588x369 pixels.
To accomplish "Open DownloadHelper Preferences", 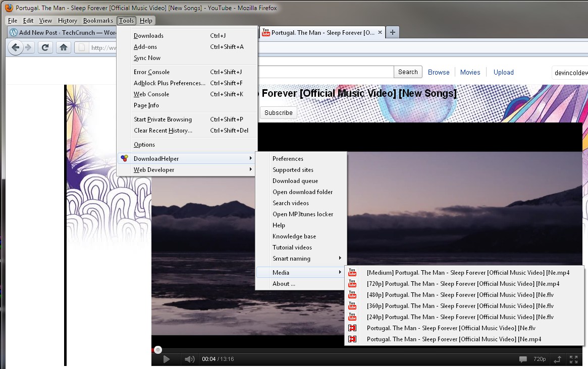I will (301, 158).
